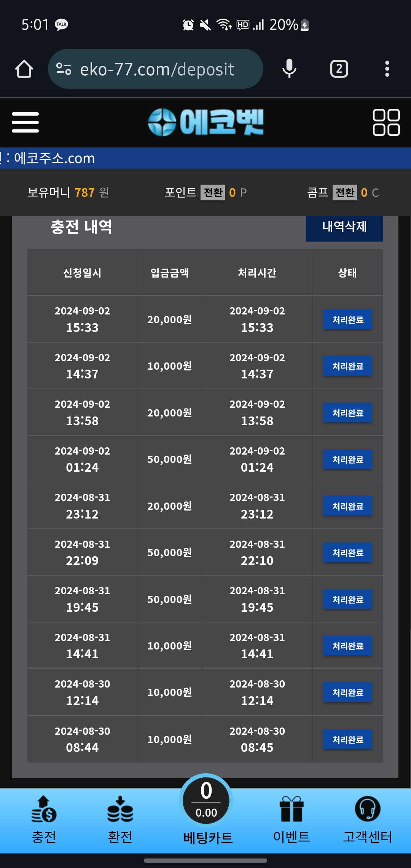Open the 이벤트 gift icon
The height and width of the screenshot is (868, 411).
292,820
